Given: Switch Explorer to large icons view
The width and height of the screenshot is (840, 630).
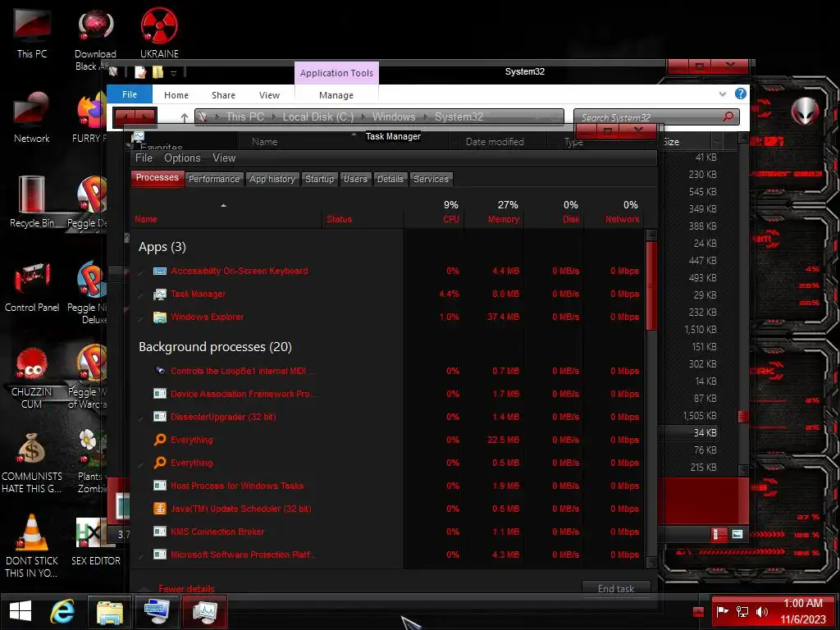Looking at the screenshot, I should coord(737,534).
